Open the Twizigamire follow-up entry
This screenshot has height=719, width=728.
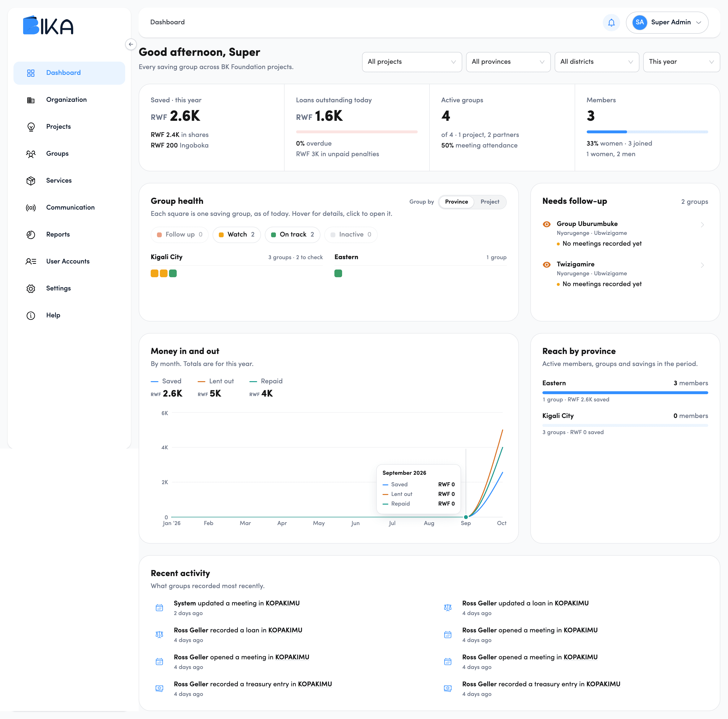625,274
